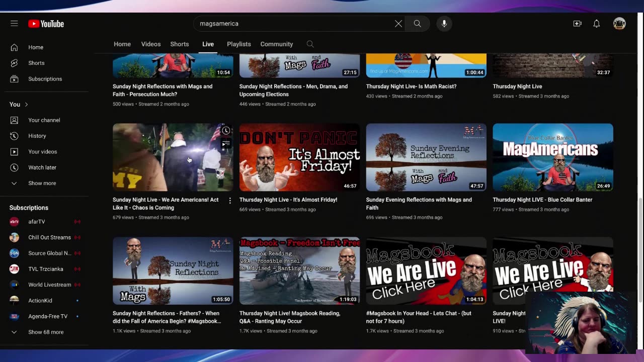
Task: Open 'Sunday Evening Reflections with Mags and Faith'
Action: [419, 204]
